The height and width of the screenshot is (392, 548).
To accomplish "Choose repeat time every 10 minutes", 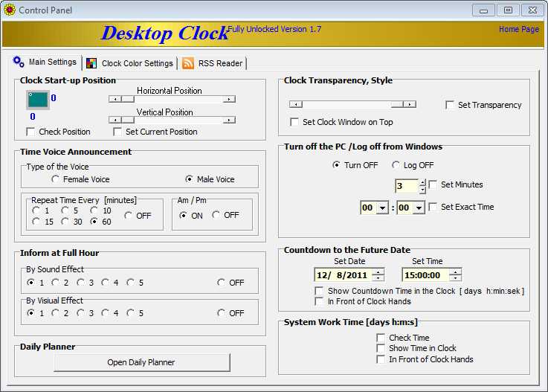I will point(94,211).
